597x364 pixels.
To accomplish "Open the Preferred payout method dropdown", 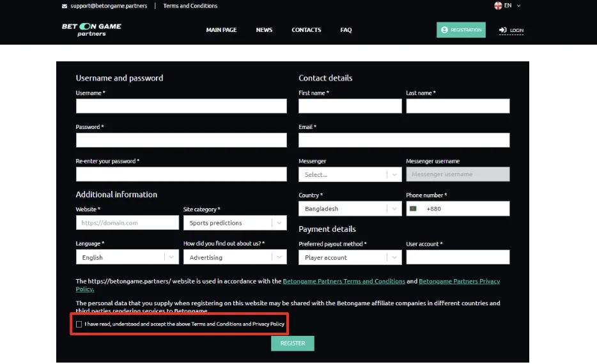I will (350, 257).
